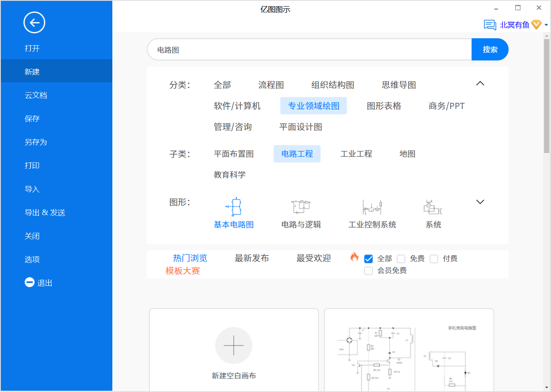
Task: Select 新建 in the sidebar
Action: 56,71
